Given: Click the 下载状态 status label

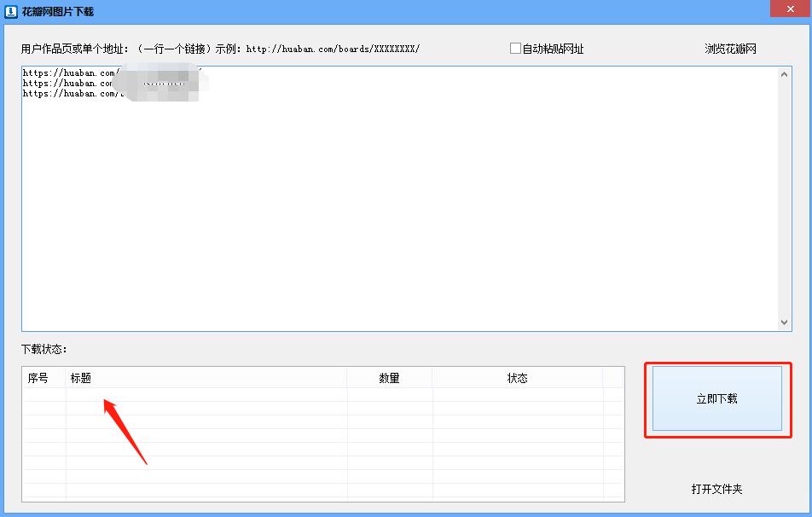Looking at the screenshot, I should (39, 348).
